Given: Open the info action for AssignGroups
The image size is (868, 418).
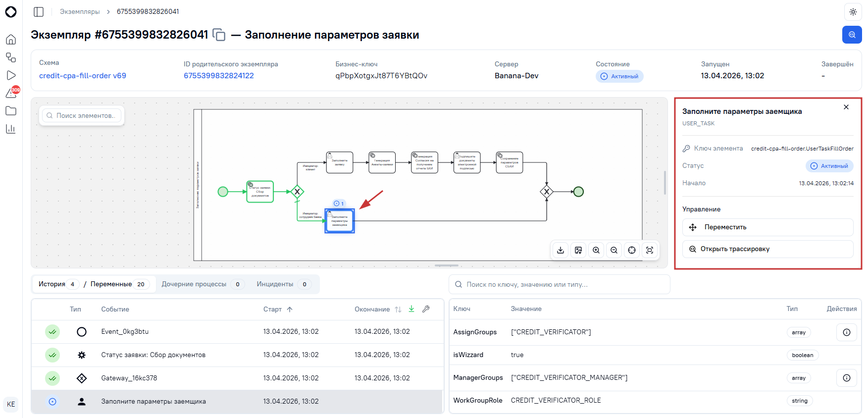Looking at the screenshot, I should pyautogui.click(x=847, y=332).
